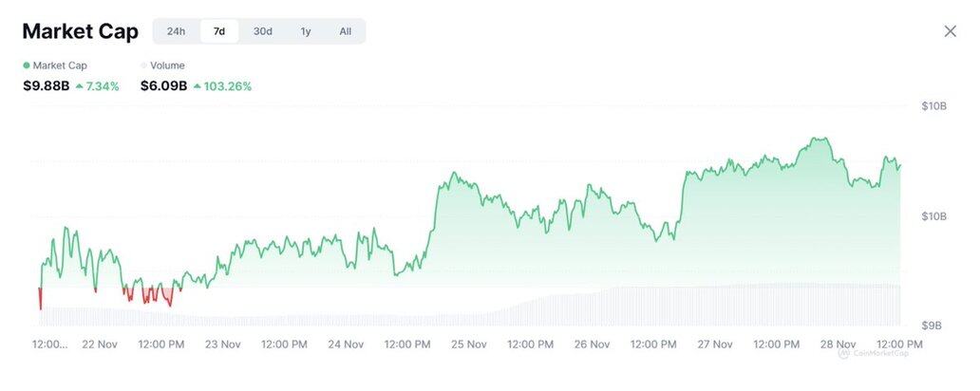Click the 27 Nov x-axis date label
The height and width of the screenshot is (391, 980).
click(x=715, y=344)
